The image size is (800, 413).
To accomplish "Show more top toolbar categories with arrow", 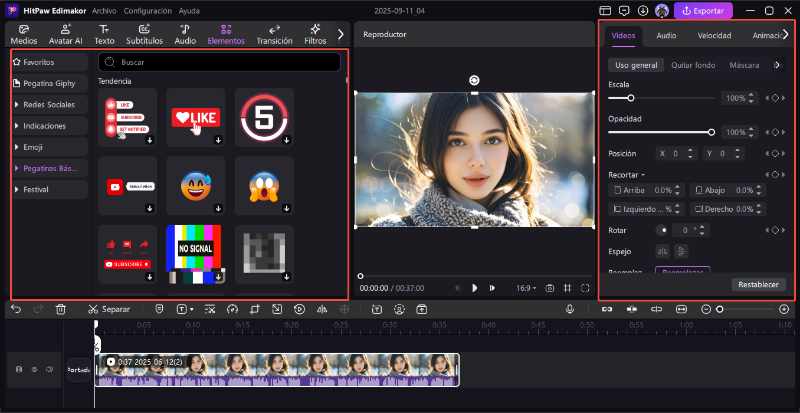I will 341,34.
